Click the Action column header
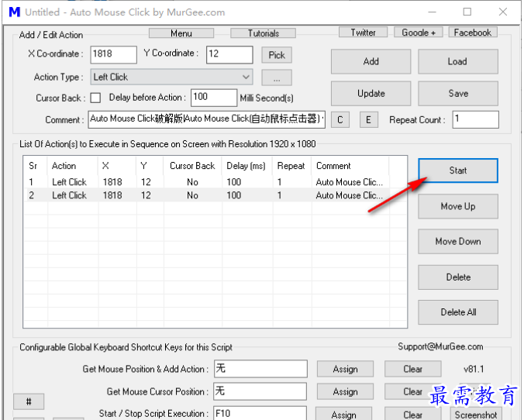This screenshot has width=524, height=420. click(73, 166)
